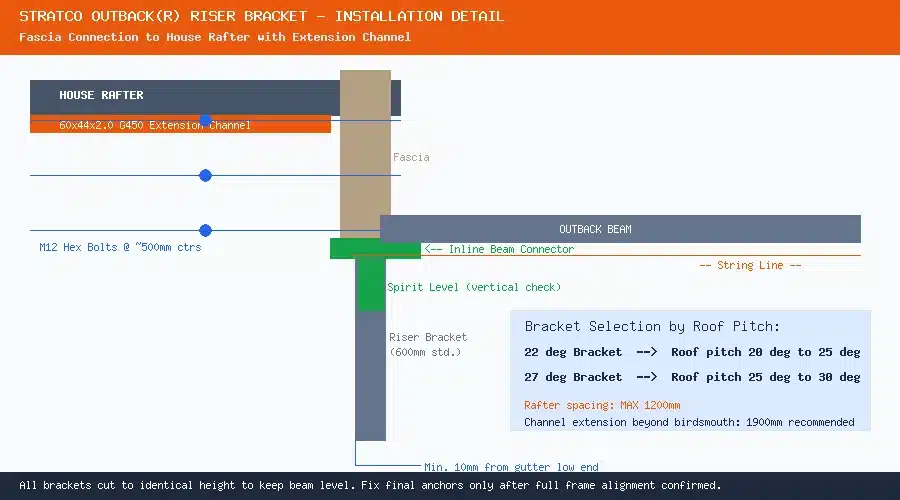The image size is (900, 500).
Task: Select the '27 deg Bracket' text
Action: tap(573, 377)
